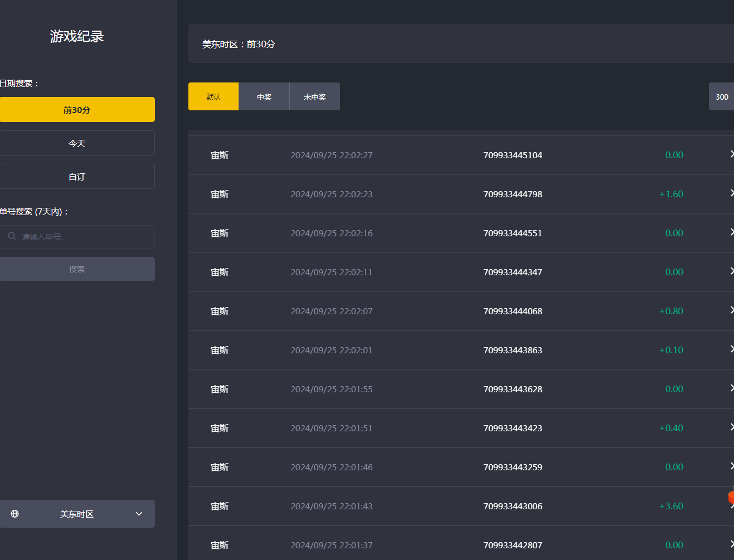
Task: Click the chevron for order 709933443863
Action: click(731, 349)
